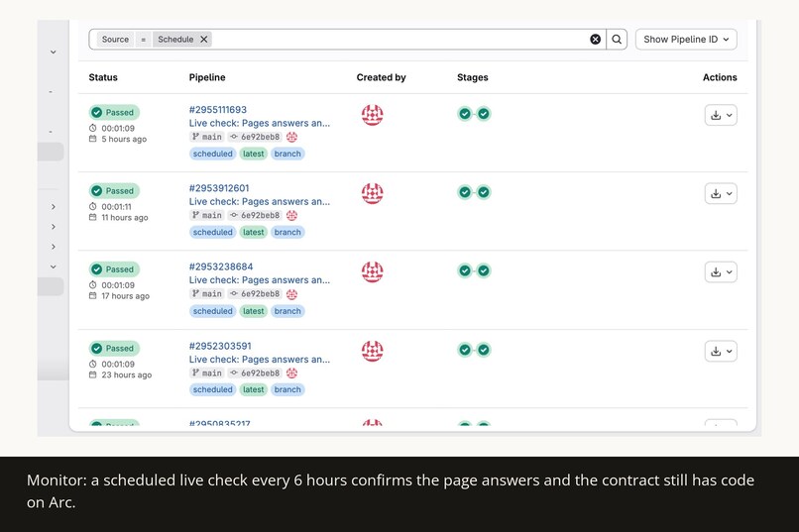
Task: Click the equals operator token in filter
Action: tap(143, 40)
